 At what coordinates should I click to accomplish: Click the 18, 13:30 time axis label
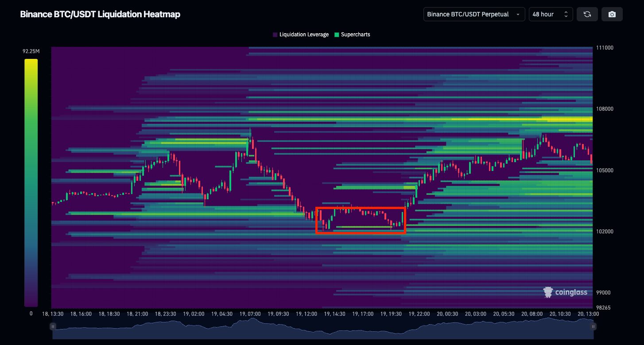point(53,314)
